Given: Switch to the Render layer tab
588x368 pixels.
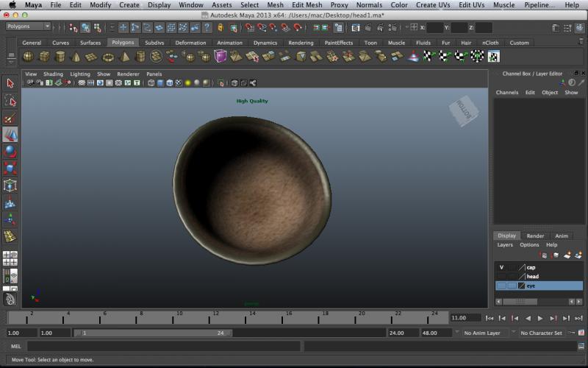Looking at the screenshot, I should point(535,236).
